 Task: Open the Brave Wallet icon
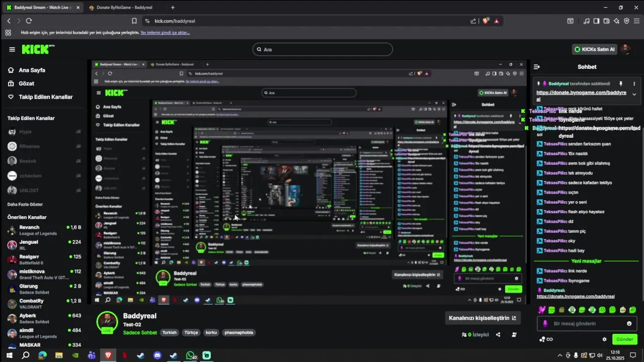606,21
